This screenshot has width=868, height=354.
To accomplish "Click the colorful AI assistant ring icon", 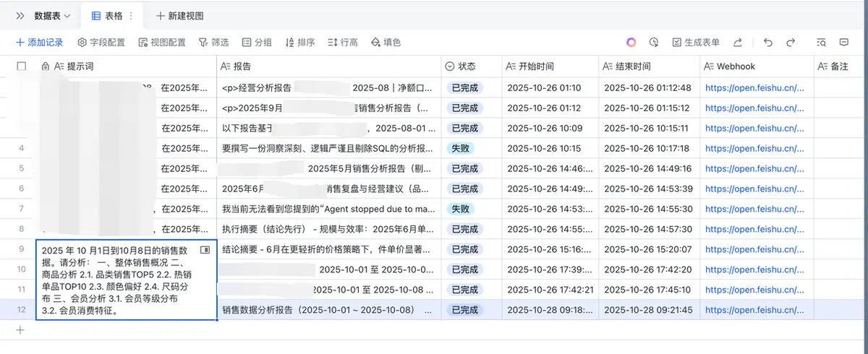I will pos(631,43).
